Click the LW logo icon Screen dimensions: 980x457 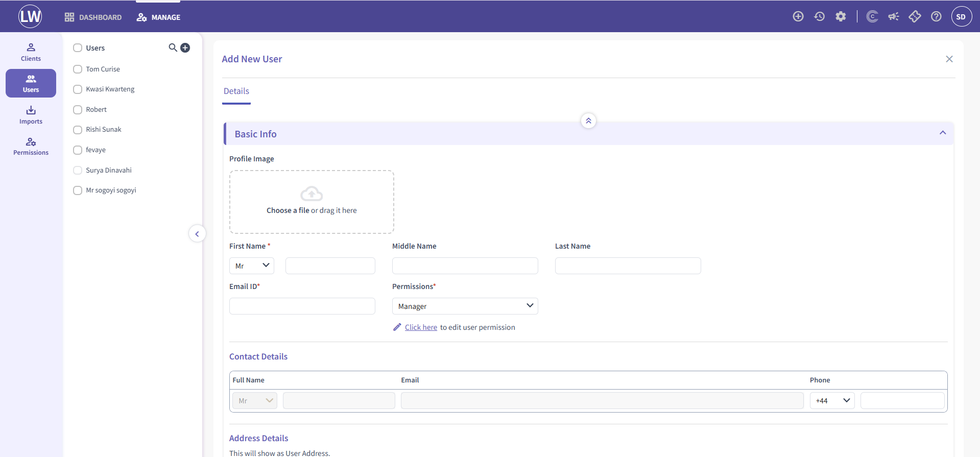30,16
